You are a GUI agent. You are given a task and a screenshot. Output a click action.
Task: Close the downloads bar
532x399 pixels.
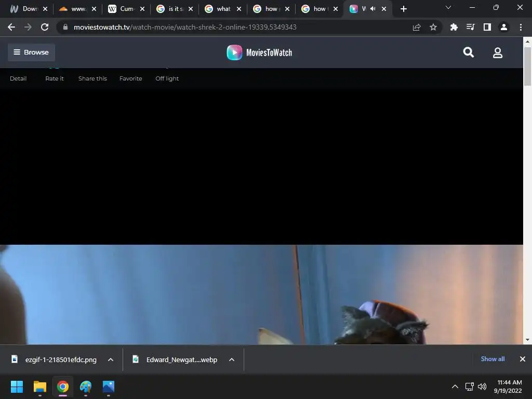523,359
